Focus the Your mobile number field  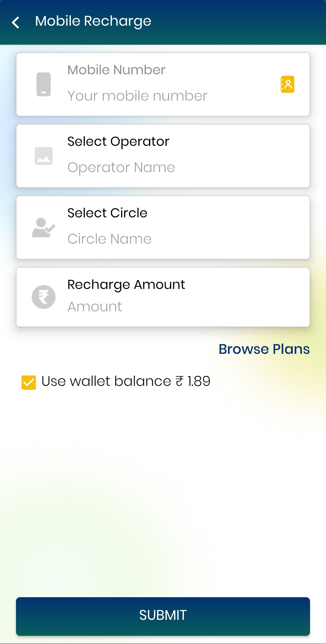pos(138,96)
